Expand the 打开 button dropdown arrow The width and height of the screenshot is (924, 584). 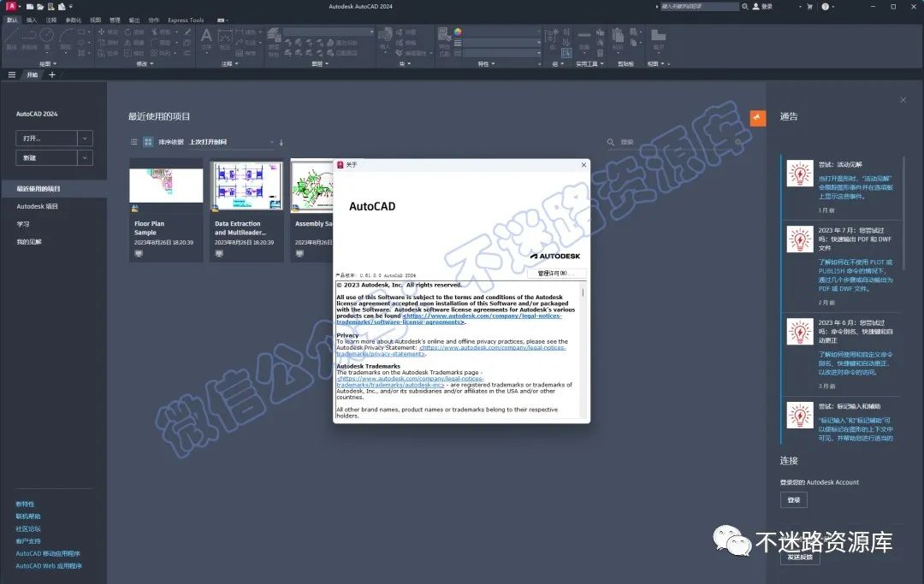point(85,139)
